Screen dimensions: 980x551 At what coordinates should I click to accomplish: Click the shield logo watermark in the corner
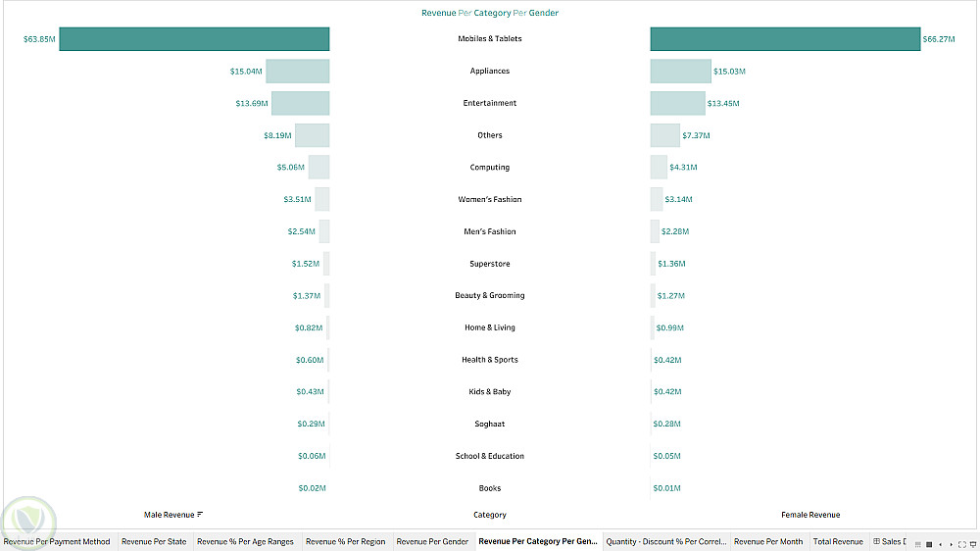[x=27, y=520]
